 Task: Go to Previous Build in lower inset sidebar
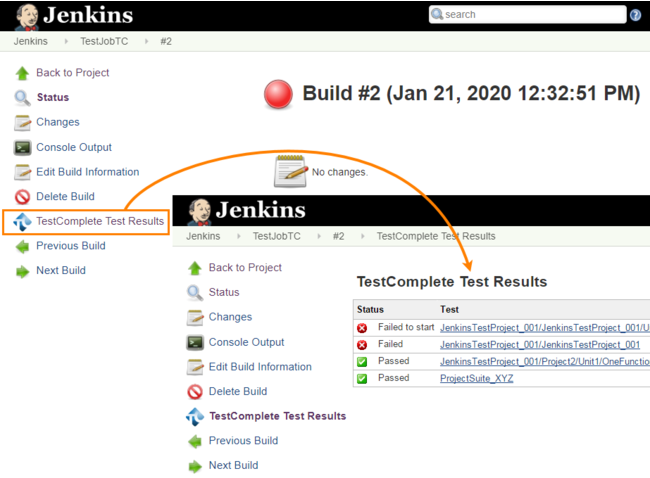[243, 441]
